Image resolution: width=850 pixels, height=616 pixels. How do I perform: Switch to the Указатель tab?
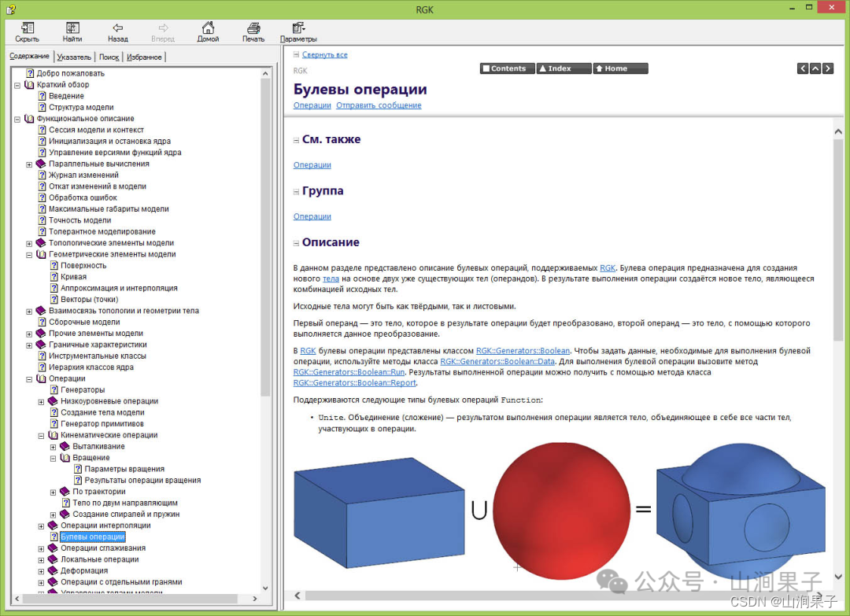tap(74, 57)
